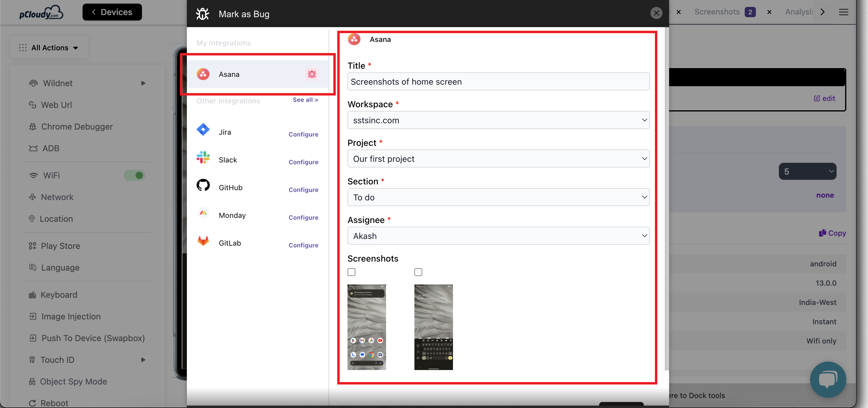Expand the Assignee dropdown showing Akash
The height and width of the screenshot is (408, 868).
click(x=498, y=236)
